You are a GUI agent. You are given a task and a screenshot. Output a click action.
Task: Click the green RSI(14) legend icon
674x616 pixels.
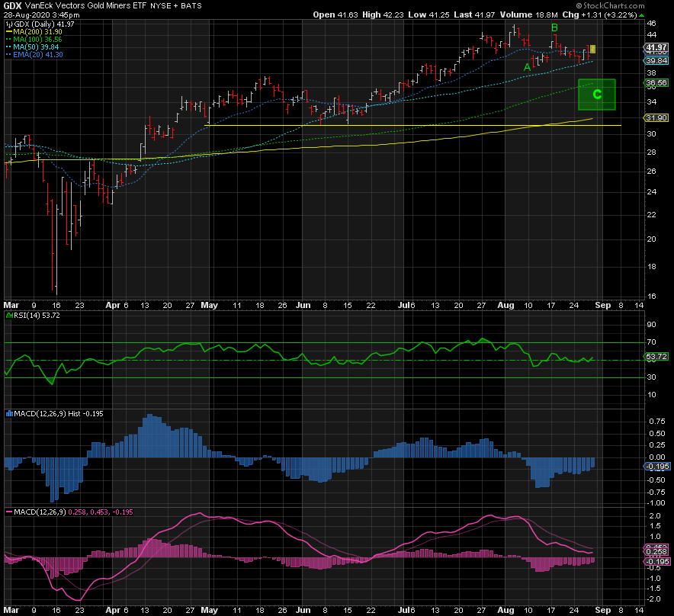(x=9, y=316)
